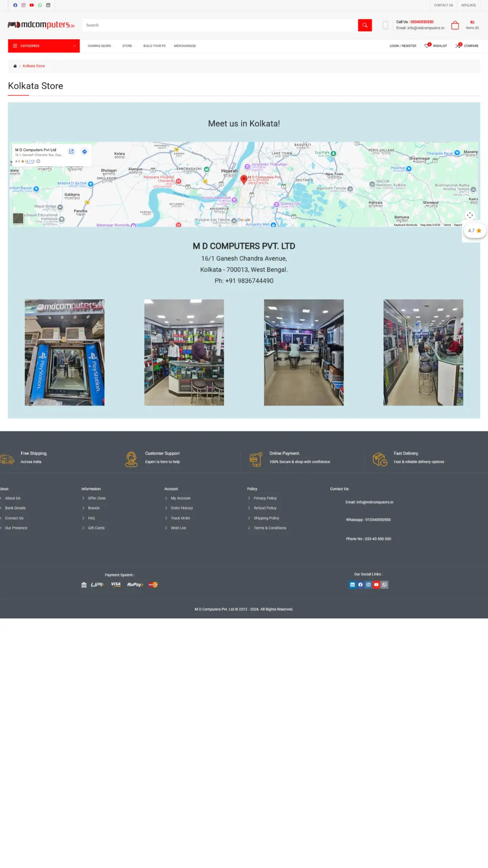This screenshot has width=488, height=868.
Task: Click footer LinkedIn social icon
Action: 352,585
